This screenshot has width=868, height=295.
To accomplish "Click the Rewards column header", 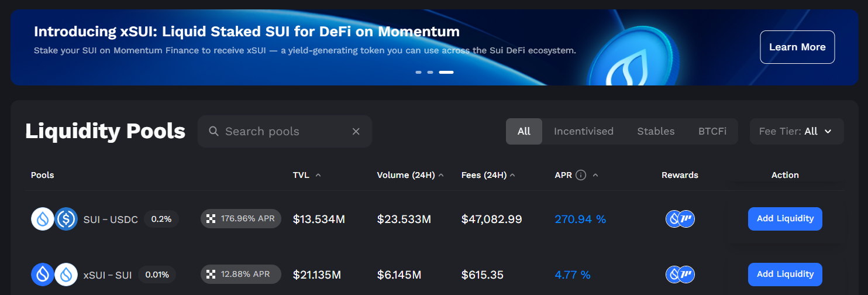I will (680, 175).
